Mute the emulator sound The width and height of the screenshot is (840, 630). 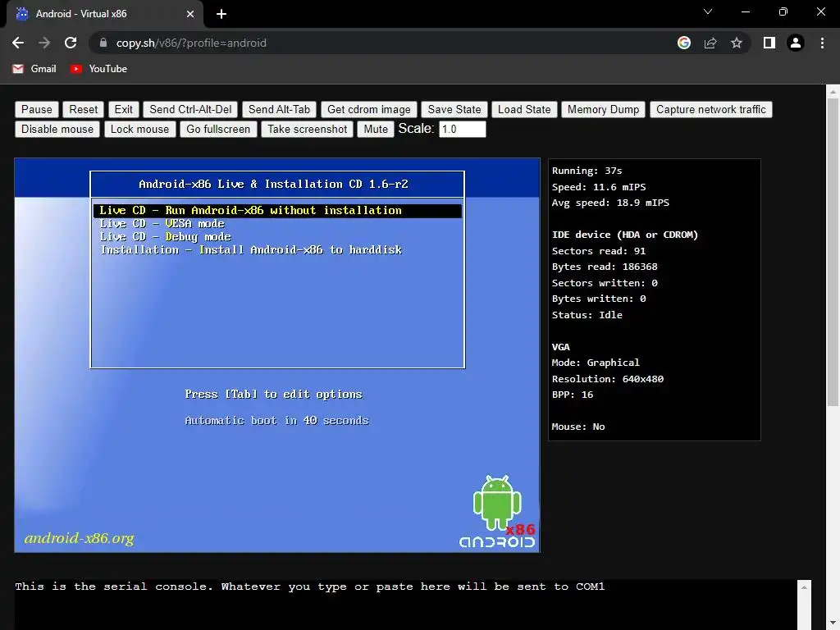pos(376,129)
